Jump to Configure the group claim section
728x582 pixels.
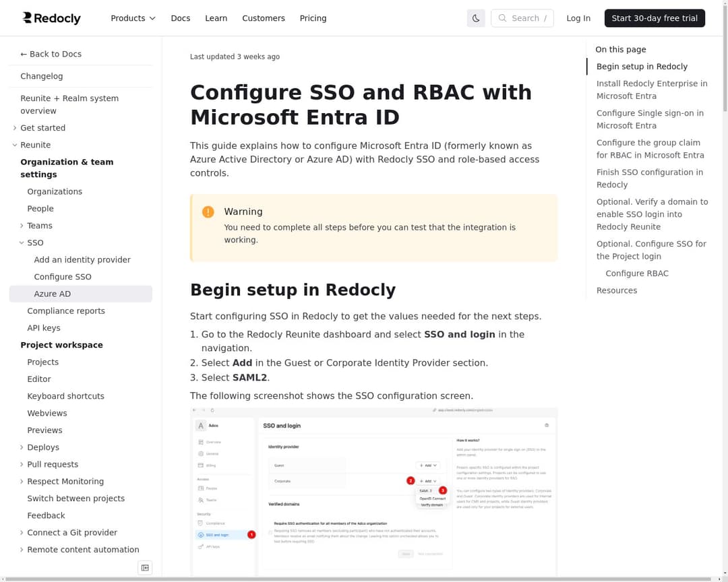click(650, 149)
